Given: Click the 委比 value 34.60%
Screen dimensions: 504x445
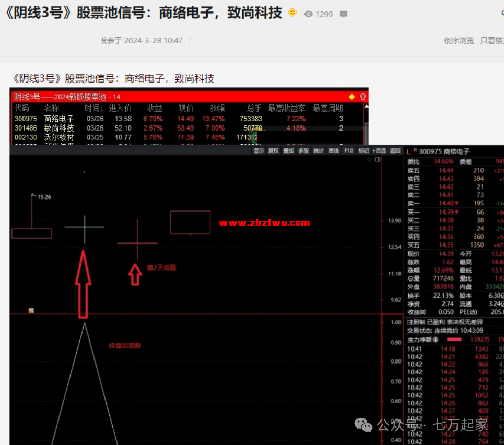Looking at the screenshot, I should (x=443, y=161).
